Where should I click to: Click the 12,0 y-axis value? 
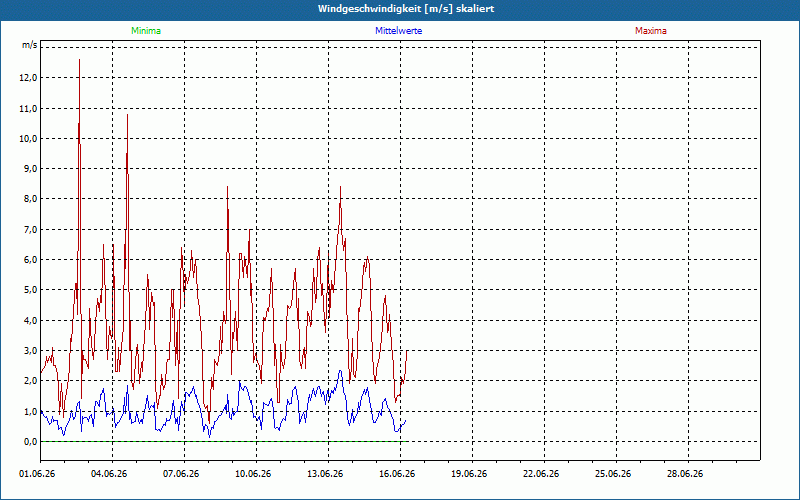29,78
